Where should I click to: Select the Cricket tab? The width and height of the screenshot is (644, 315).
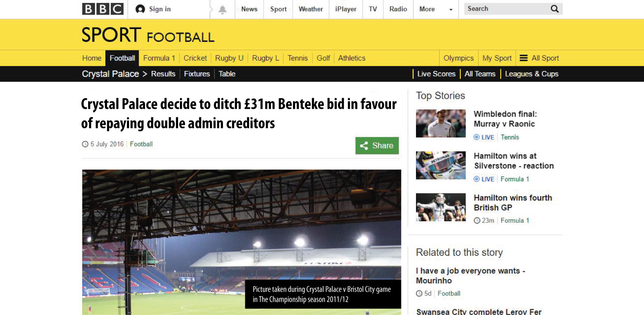tap(195, 58)
